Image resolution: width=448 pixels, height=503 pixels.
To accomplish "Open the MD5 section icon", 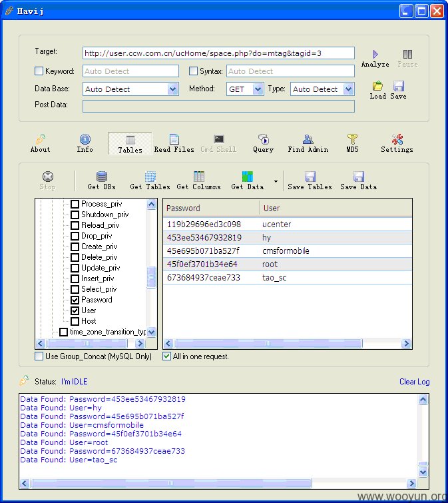I will coord(352,139).
